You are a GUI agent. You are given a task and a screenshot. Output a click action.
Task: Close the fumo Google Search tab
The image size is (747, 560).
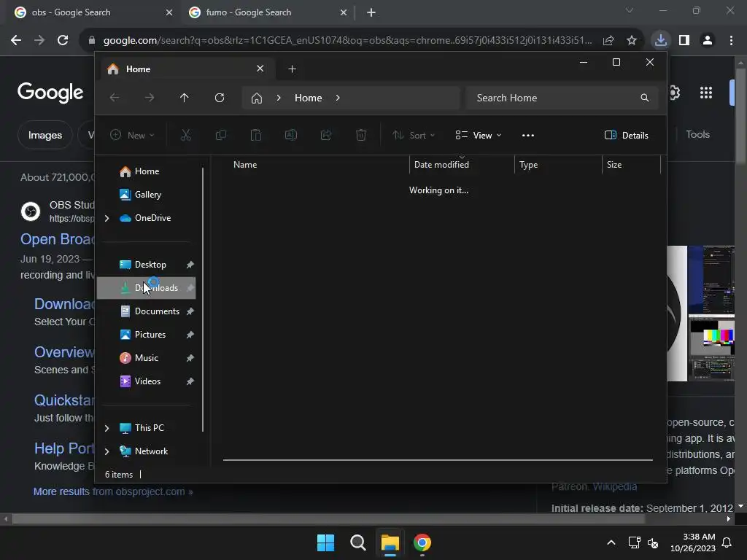coord(344,12)
